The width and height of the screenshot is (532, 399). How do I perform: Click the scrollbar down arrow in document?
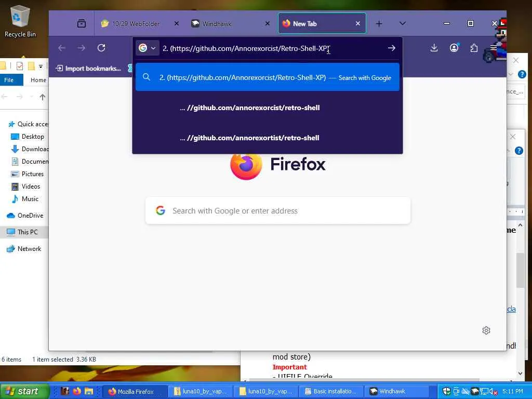pyautogui.click(x=521, y=373)
